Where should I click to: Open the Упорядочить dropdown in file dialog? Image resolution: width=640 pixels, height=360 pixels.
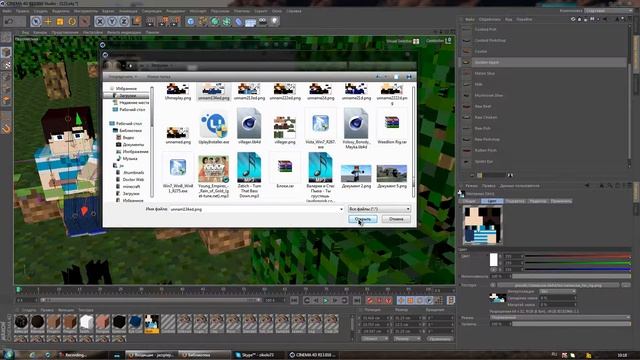[x=122, y=77]
